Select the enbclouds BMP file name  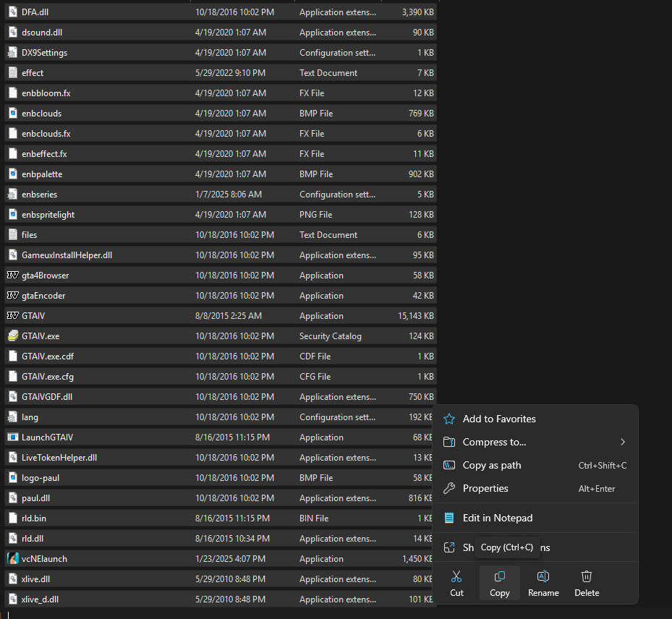pyautogui.click(x=41, y=114)
